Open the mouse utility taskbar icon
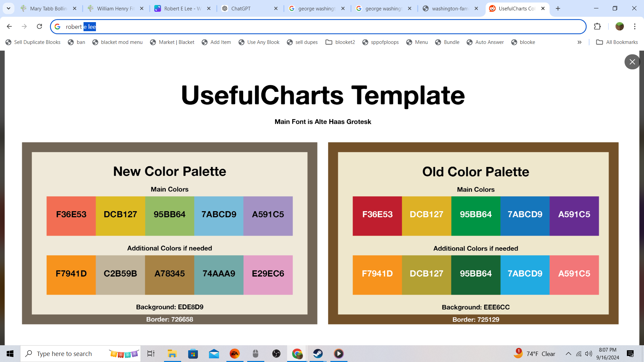Screen dimensions: 644x362 [255, 354]
